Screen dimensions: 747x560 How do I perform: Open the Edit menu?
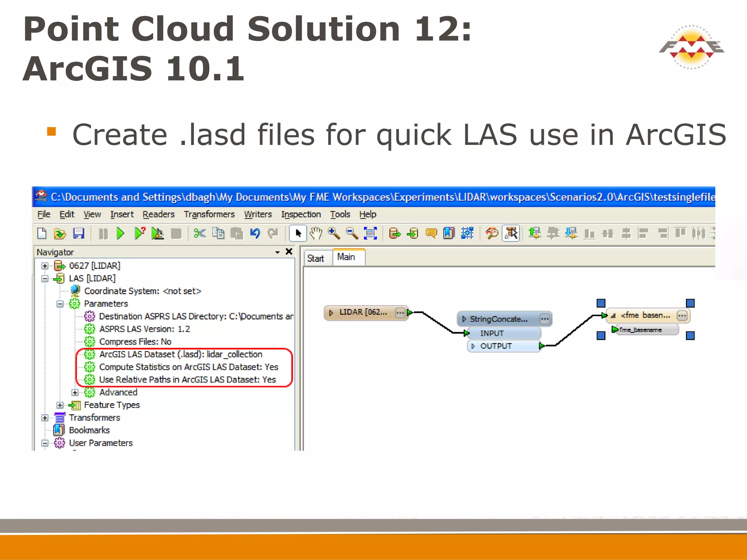pos(67,214)
